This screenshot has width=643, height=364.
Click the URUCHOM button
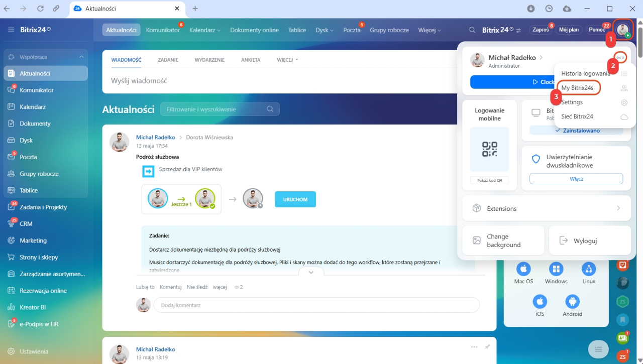[x=295, y=199]
